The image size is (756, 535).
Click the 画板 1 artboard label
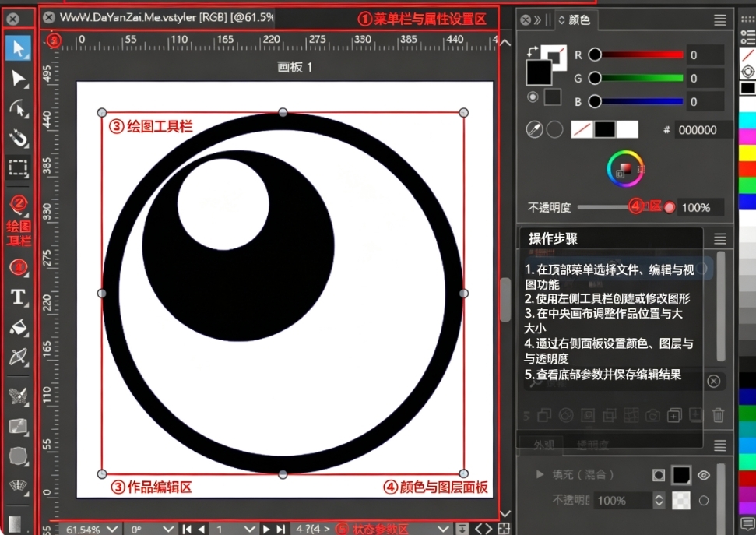(294, 67)
